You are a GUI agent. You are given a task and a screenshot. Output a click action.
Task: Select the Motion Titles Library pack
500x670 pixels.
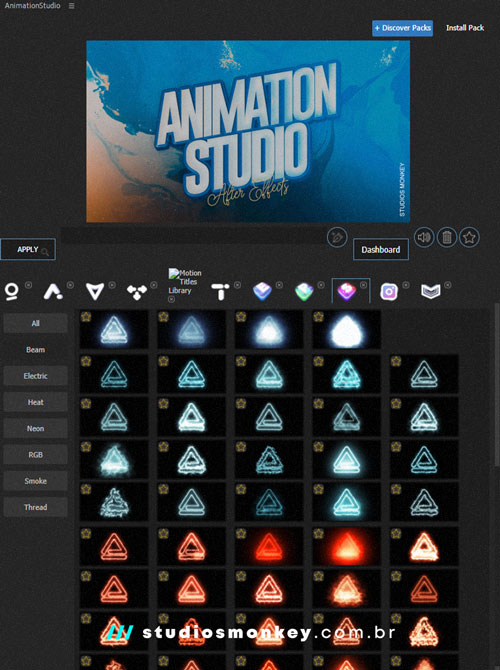(x=185, y=282)
